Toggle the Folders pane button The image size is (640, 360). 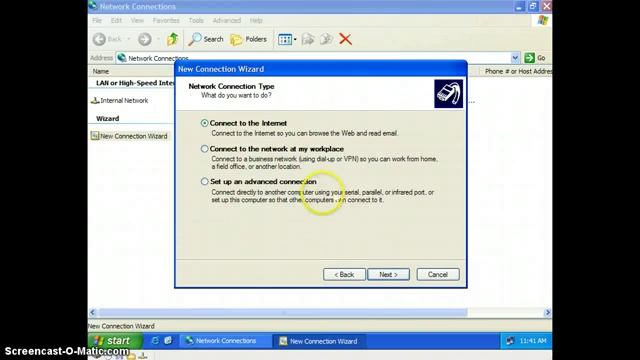coord(249,39)
